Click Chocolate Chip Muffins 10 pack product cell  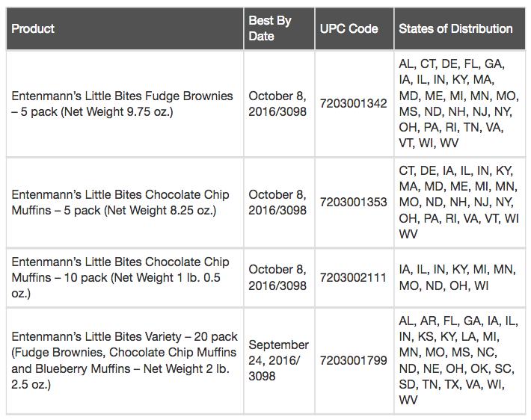click(x=125, y=278)
